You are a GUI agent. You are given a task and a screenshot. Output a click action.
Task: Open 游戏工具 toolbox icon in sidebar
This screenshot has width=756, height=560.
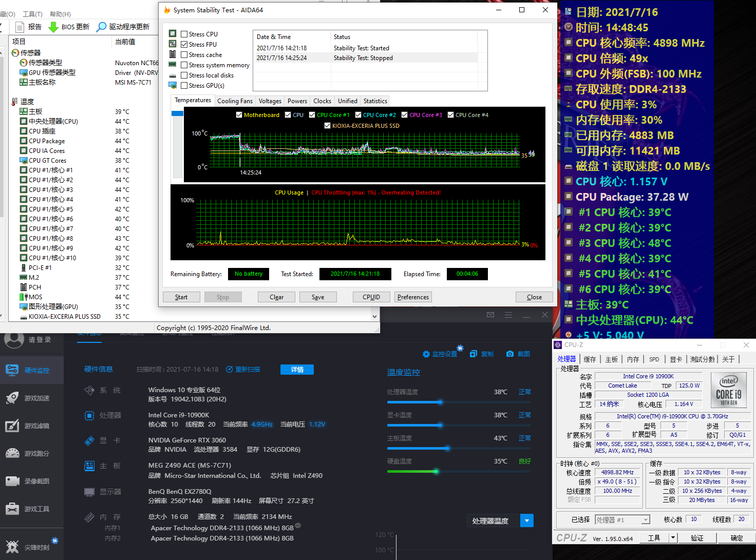coord(12,509)
